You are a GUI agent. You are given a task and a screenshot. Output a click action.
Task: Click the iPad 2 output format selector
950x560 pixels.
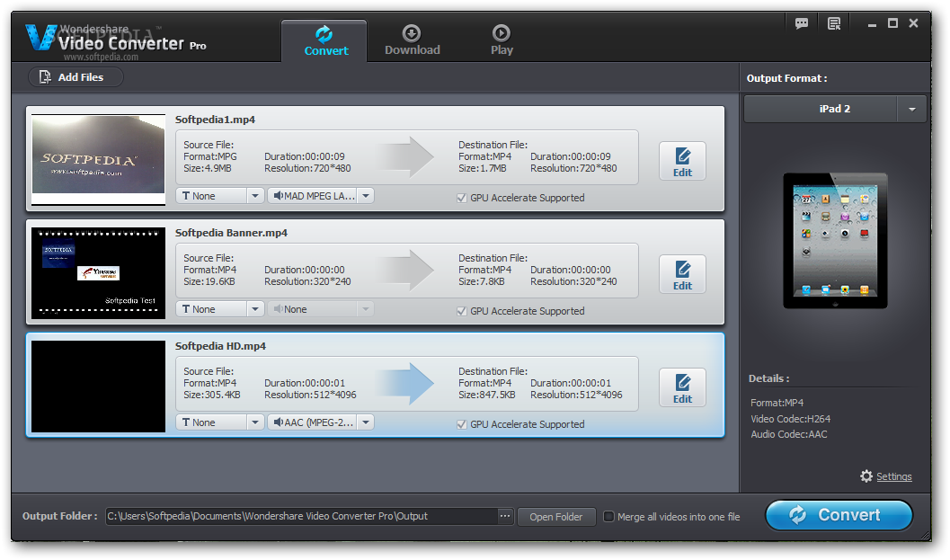coord(835,109)
